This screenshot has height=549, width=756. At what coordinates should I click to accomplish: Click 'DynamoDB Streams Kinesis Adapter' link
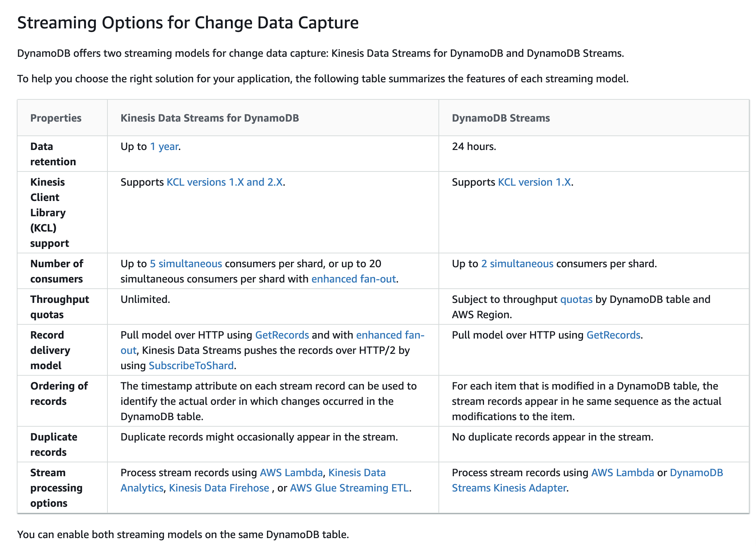tap(696, 473)
